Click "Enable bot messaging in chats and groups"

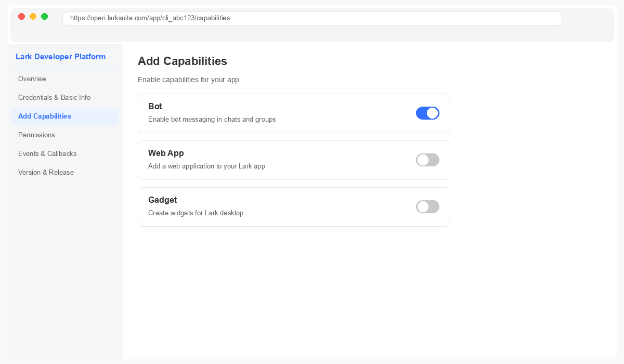212,120
